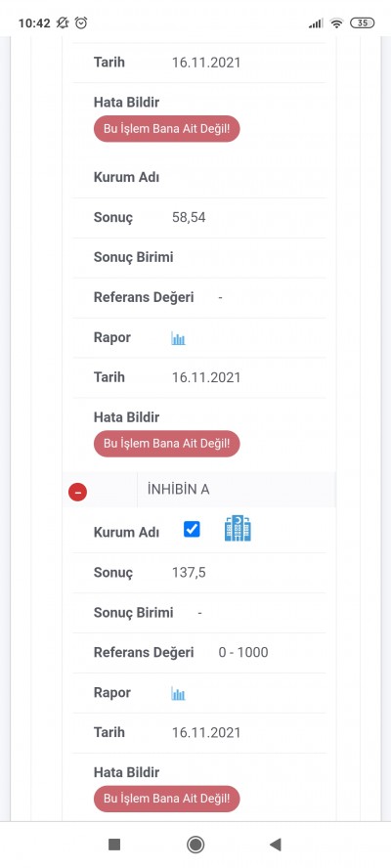Tap the blue hospital building icon
Viewport: 391px width, 868px height.
(x=238, y=528)
